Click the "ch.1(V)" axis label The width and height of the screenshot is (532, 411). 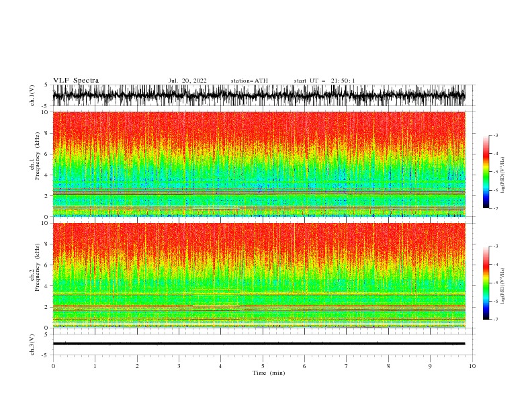pos(32,95)
